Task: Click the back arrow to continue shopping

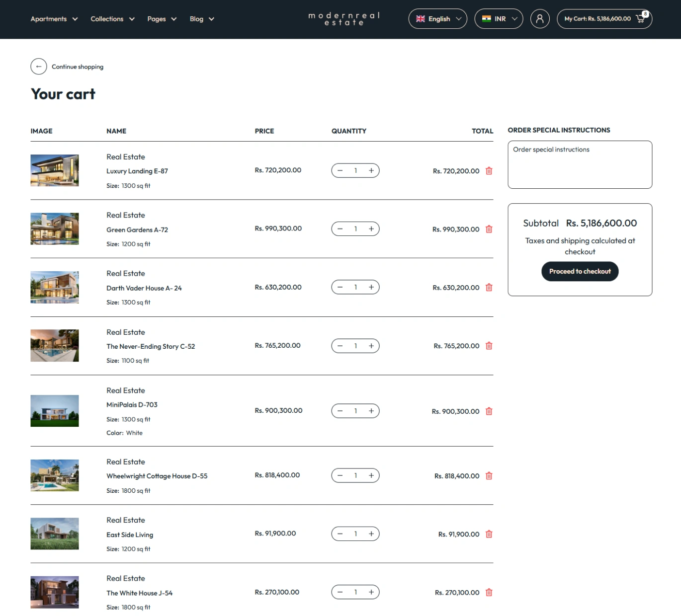Action: [39, 67]
